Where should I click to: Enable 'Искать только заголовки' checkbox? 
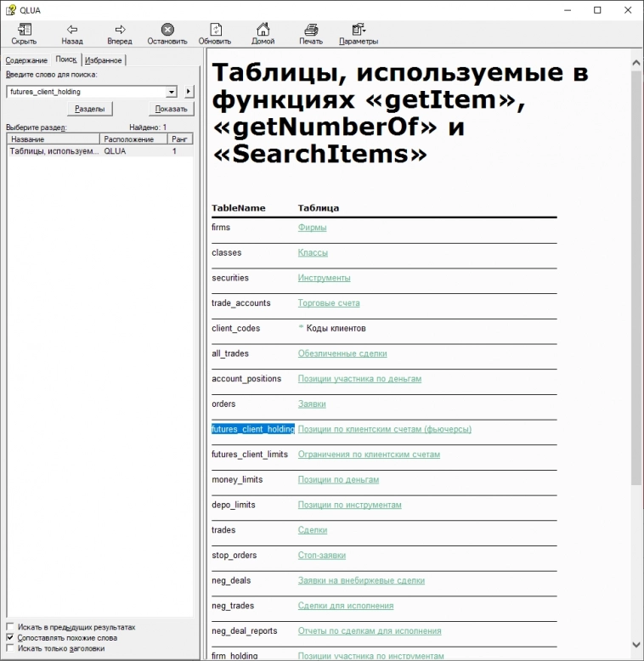pyautogui.click(x=10, y=648)
